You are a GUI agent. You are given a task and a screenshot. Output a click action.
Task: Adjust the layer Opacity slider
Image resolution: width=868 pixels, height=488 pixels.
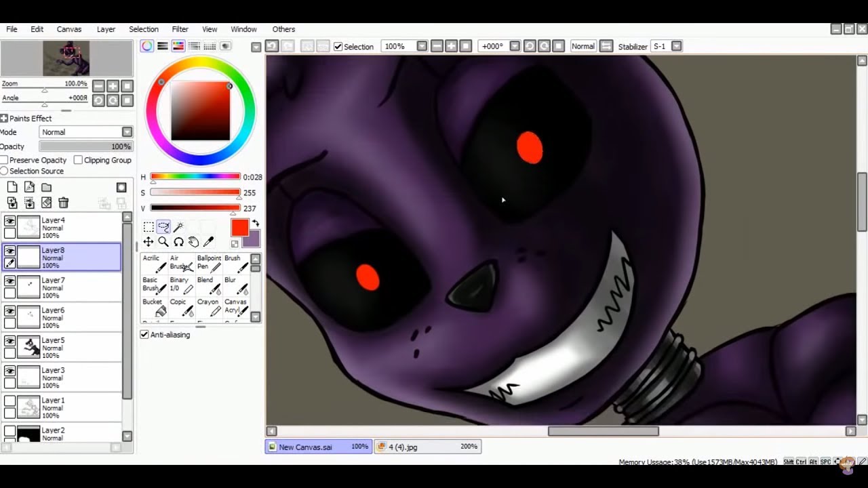coord(86,146)
